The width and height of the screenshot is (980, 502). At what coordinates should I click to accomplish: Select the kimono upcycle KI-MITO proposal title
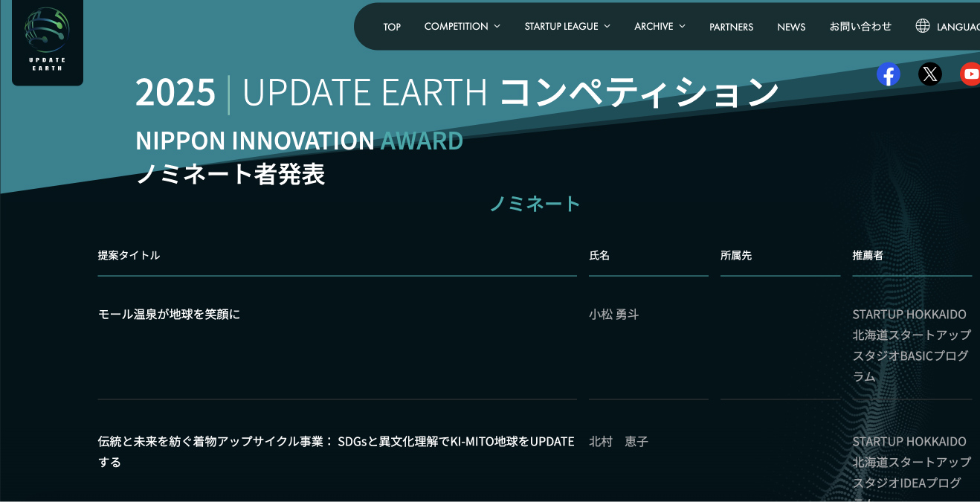tap(336, 451)
